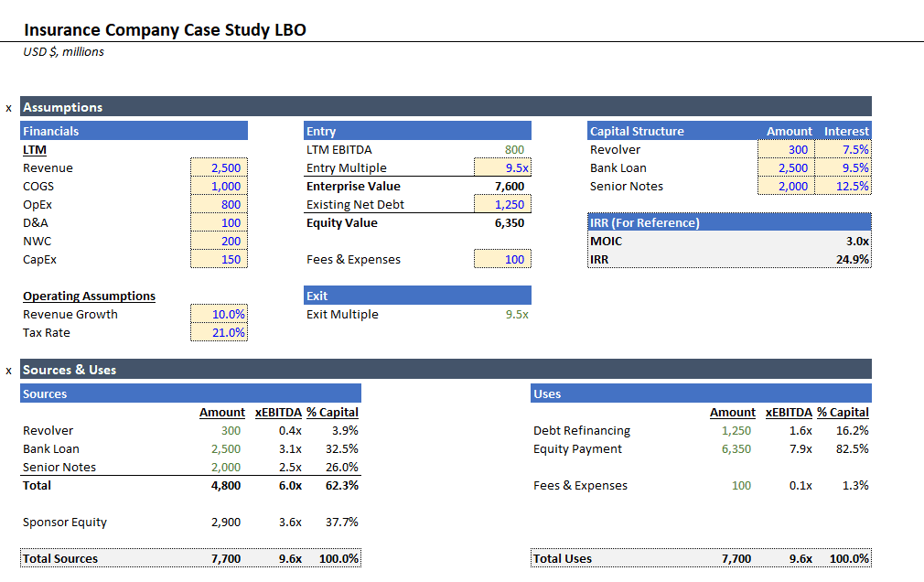Click the Bank Loan interest cell 9.5%
The image size is (924, 582).
[843, 168]
